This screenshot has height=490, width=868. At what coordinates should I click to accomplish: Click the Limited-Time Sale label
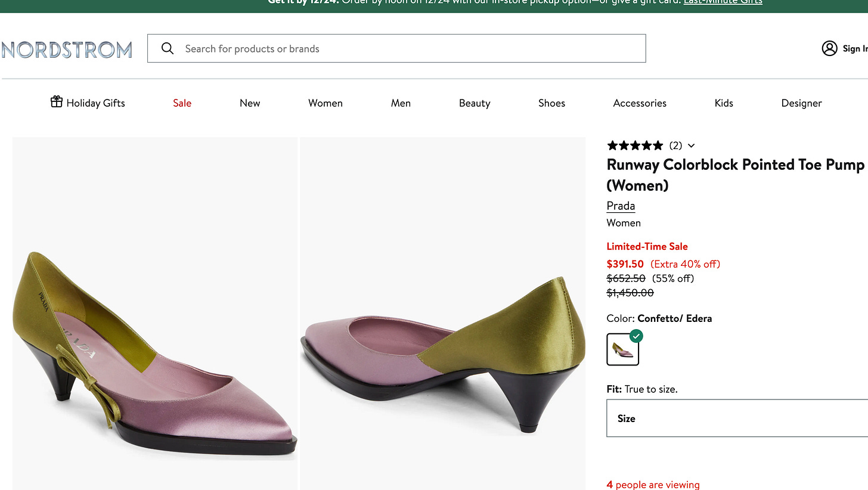pyautogui.click(x=647, y=246)
